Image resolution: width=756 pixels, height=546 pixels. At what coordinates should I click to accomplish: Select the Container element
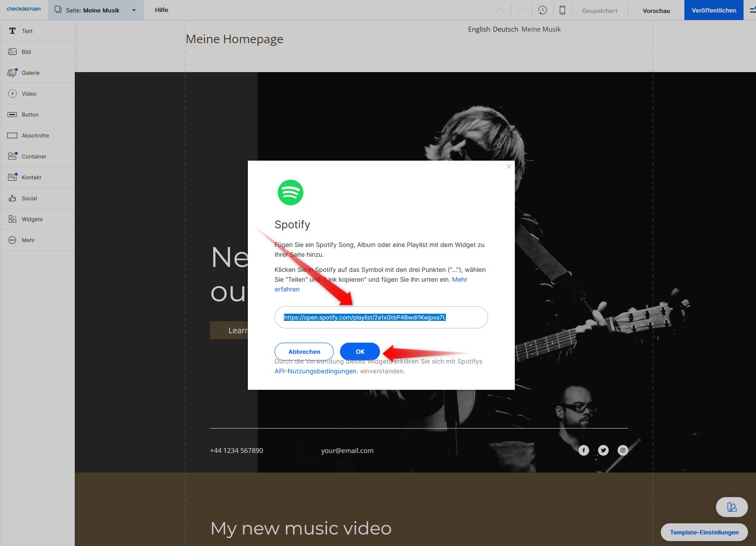point(34,156)
